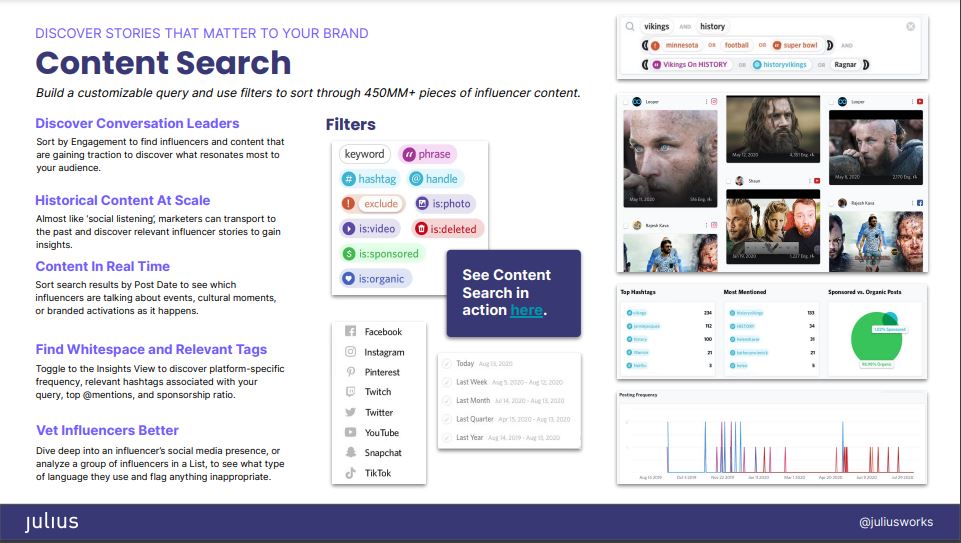Click the '1.02% Sponsored' pie chart label
The width and height of the screenshot is (961, 543).
pyautogui.click(x=890, y=330)
